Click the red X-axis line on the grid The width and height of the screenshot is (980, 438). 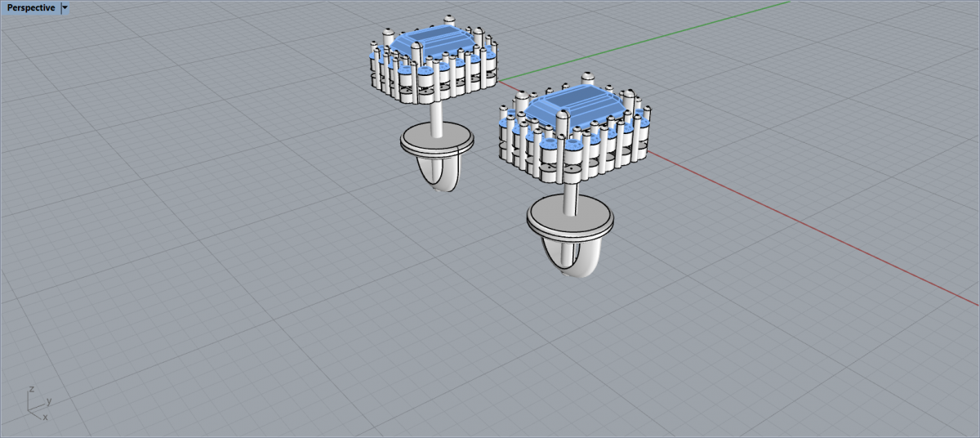pos(817,229)
